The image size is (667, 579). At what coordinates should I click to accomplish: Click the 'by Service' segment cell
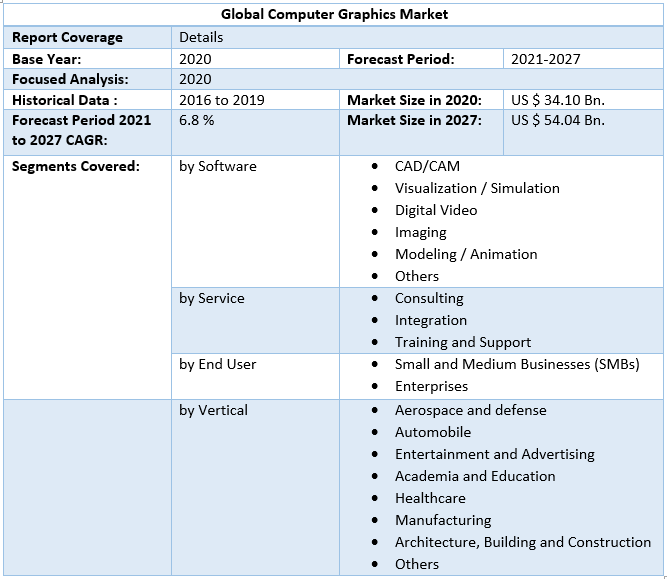pyautogui.click(x=212, y=298)
